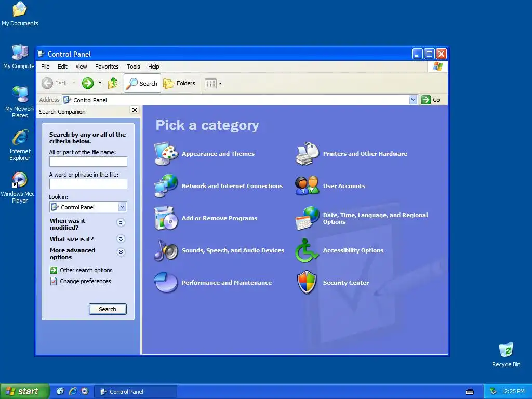Open the Security Center shield icon
The width and height of the screenshot is (532, 399).
[307, 282]
